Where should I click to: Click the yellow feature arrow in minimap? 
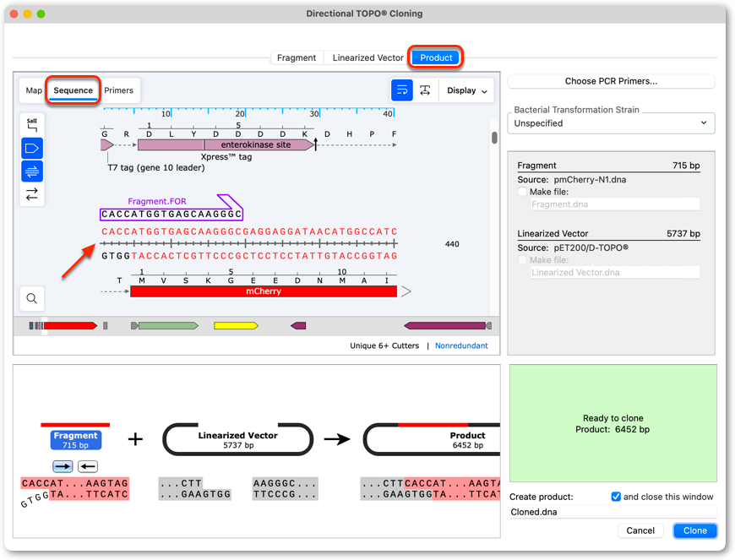coord(236,326)
